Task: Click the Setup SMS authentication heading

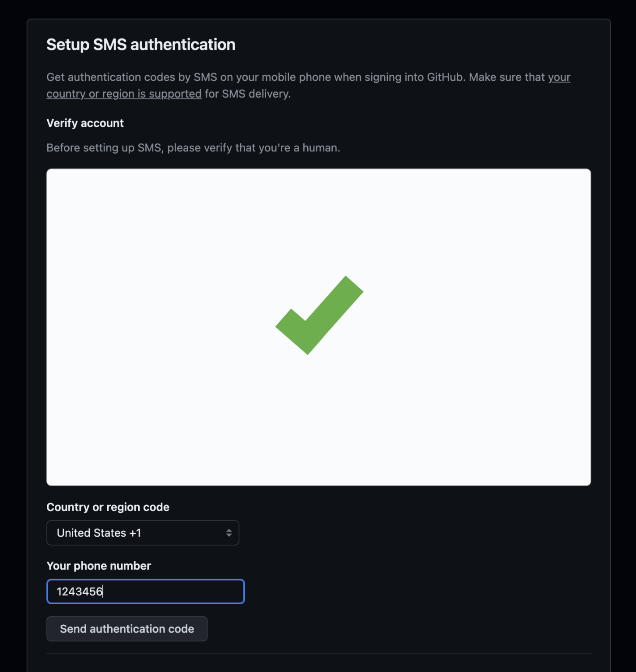Action: [x=141, y=44]
